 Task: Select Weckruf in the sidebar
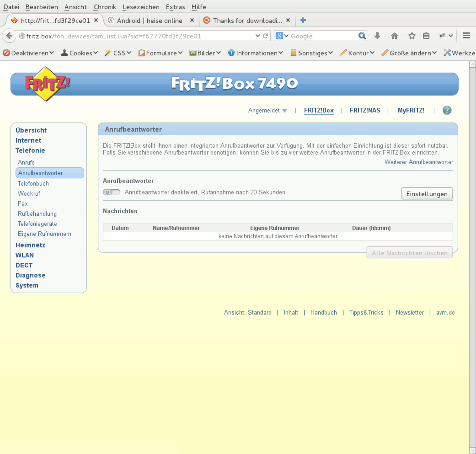[29, 194]
